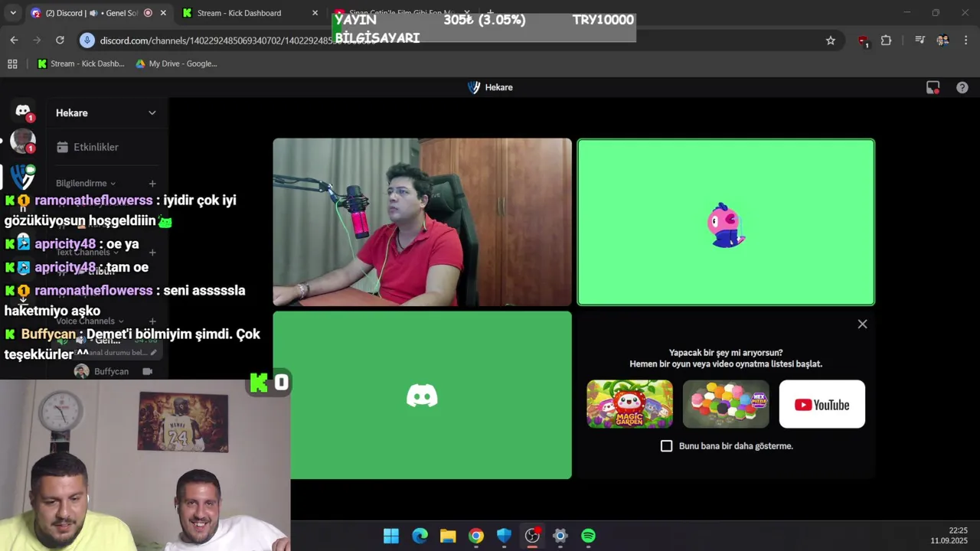The height and width of the screenshot is (551, 980).
Task: Open media control playlist icon
Action: coord(920,41)
